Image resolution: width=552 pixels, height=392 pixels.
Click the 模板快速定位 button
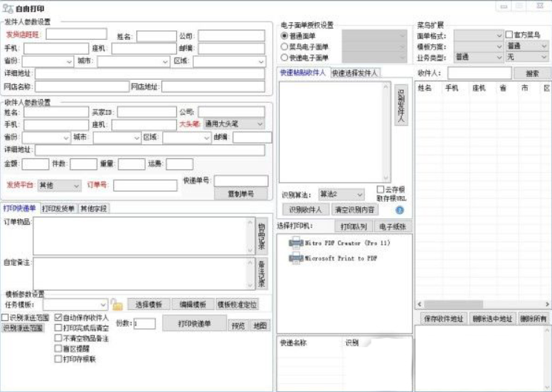pos(238,305)
